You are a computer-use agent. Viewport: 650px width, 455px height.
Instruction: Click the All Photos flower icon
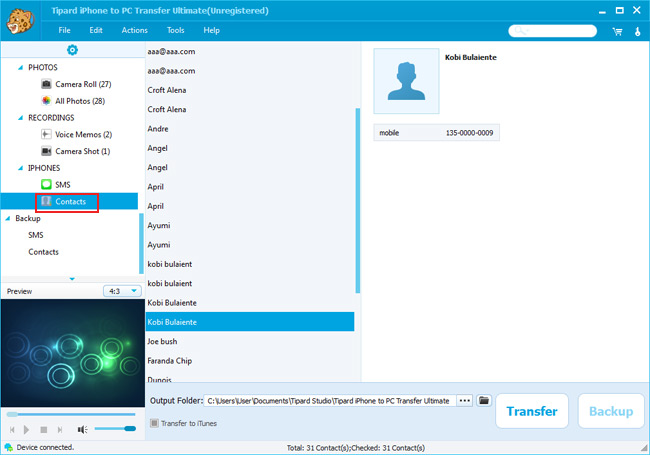[x=46, y=101]
